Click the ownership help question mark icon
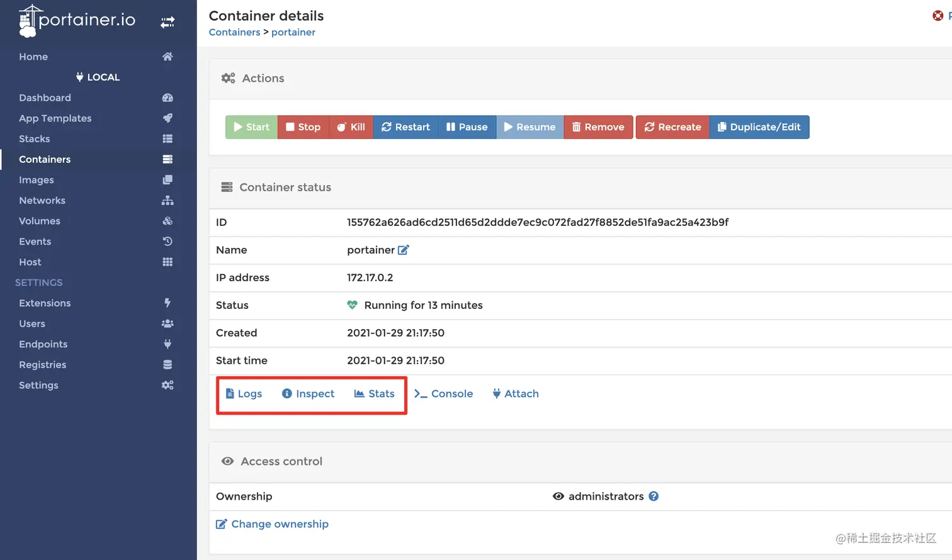 [x=654, y=496]
